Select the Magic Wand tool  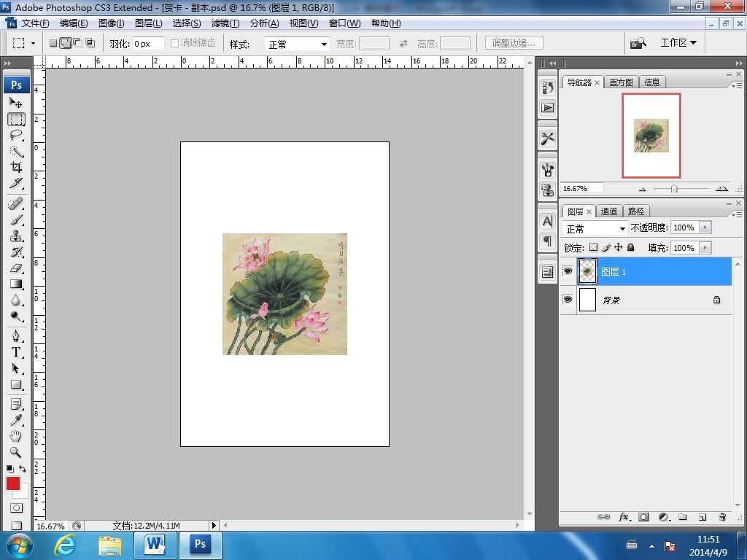[16, 151]
